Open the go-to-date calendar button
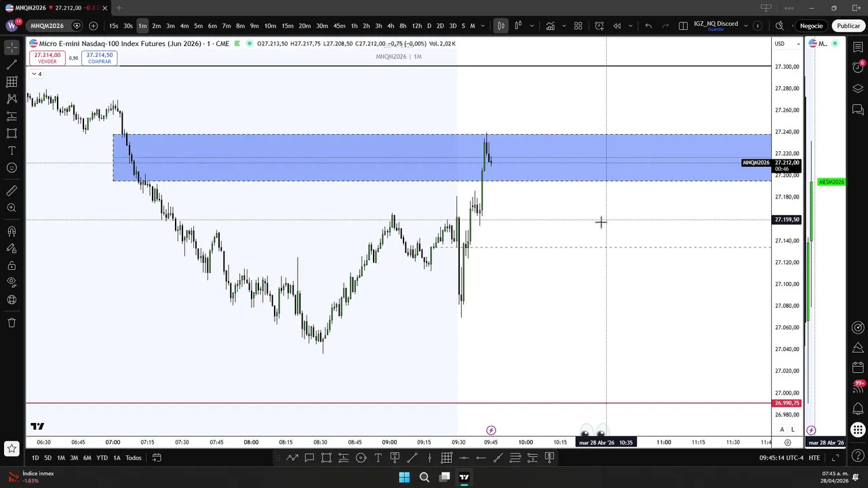The image size is (868, 488). (x=157, y=457)
